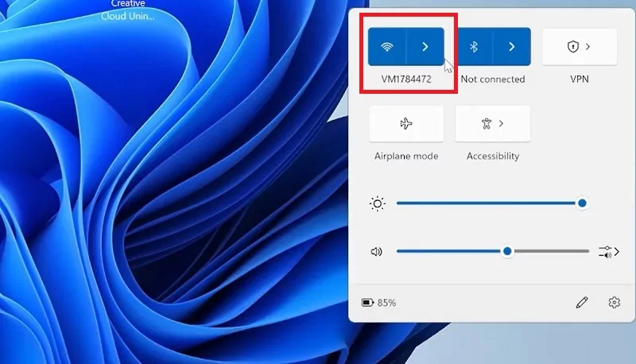Open battery settings showing 85%

[x=378, y=303]
